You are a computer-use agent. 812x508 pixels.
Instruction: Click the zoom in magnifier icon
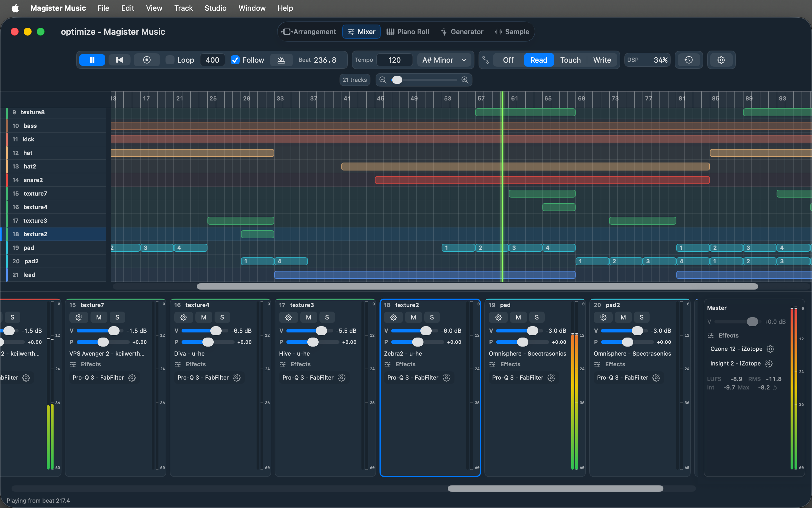465,80
